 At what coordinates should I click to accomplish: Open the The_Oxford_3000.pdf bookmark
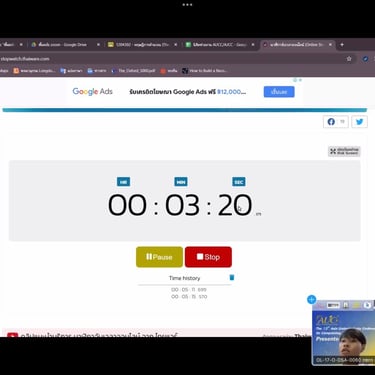point(133,71)
